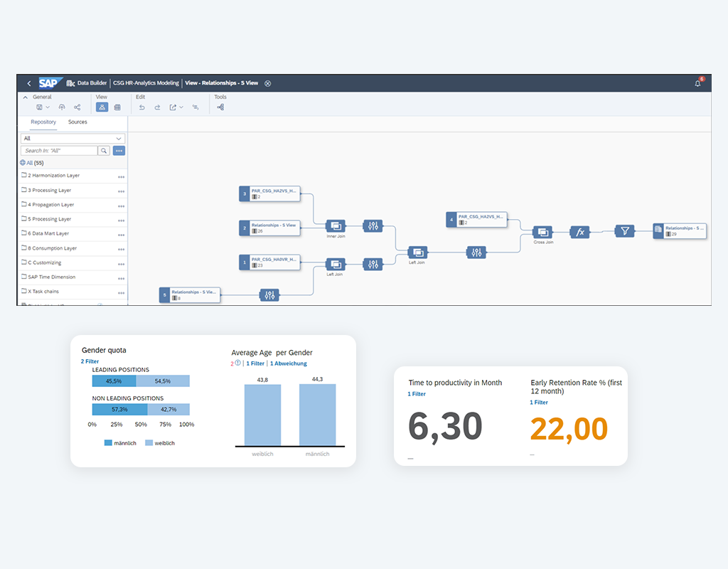Open the Tools impact and lineage analysis icon
The image size is (728, 569).
[220, 107]
